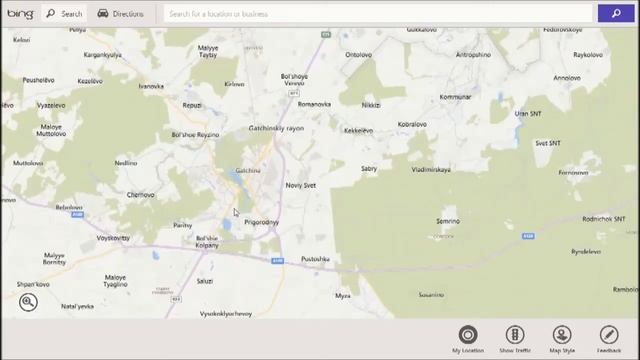Click the Raykolovo label on the map
The image size is (640, 360).
coord(588,55)
